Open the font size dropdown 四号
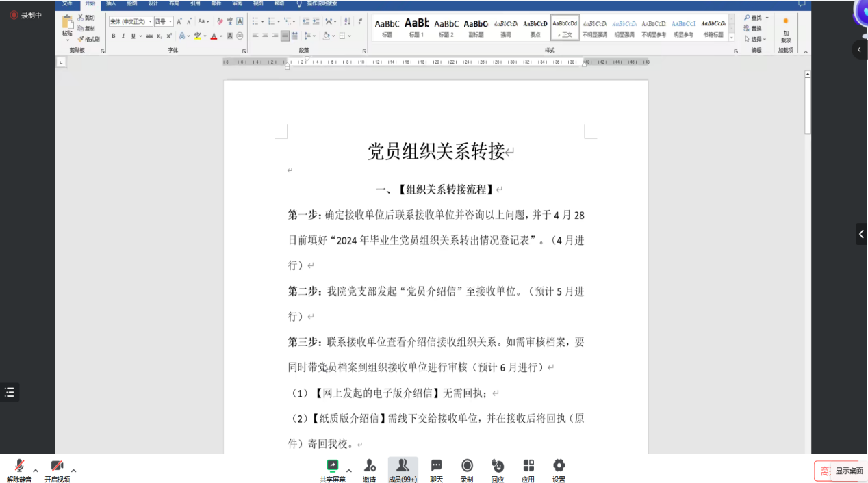Viewport: 868px width, 483px height. (164, 22)
